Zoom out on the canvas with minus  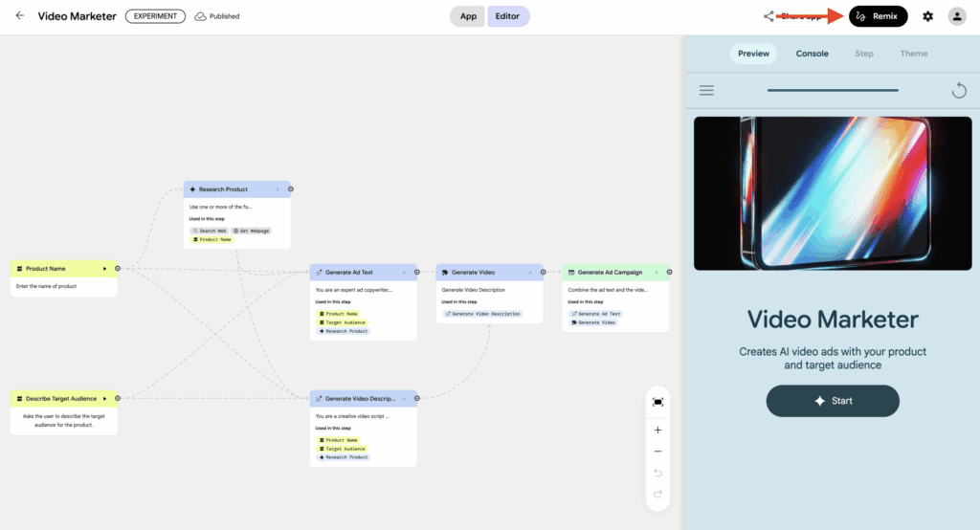(657, 452)
